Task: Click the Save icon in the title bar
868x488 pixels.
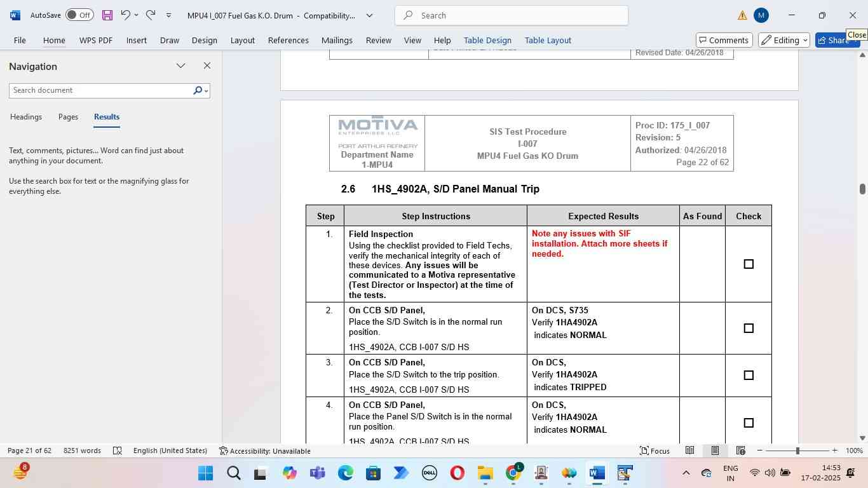Action: (x=107, y=15)
